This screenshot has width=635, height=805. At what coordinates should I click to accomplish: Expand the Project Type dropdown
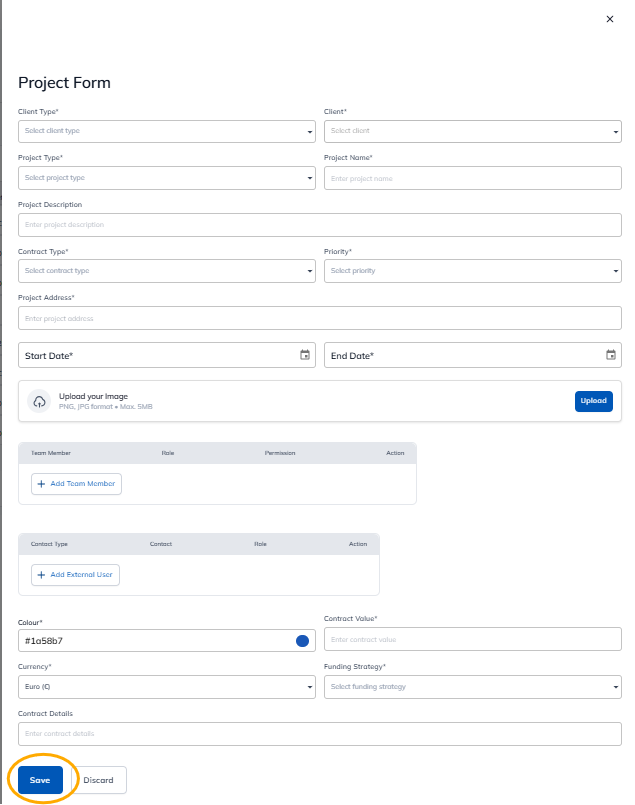click(x=166, y=178)
